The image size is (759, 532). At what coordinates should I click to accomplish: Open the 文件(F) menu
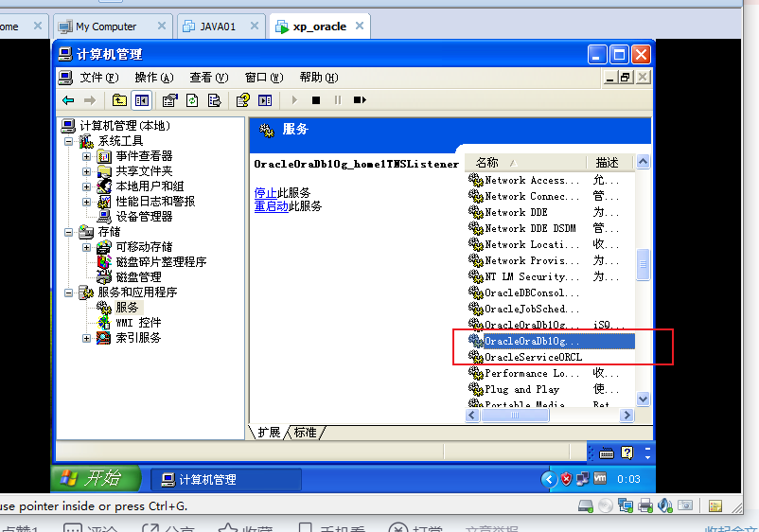(x=98, y=78)
